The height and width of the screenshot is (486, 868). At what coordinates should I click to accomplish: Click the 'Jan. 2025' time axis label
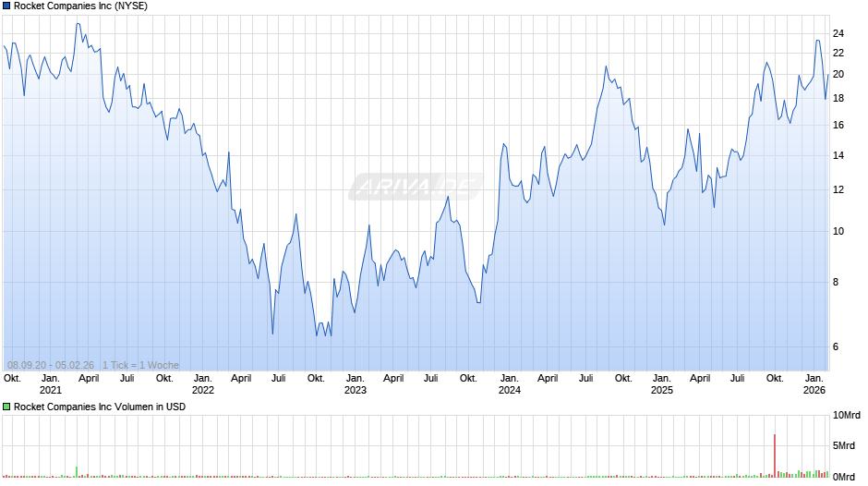tap(661, 384)
